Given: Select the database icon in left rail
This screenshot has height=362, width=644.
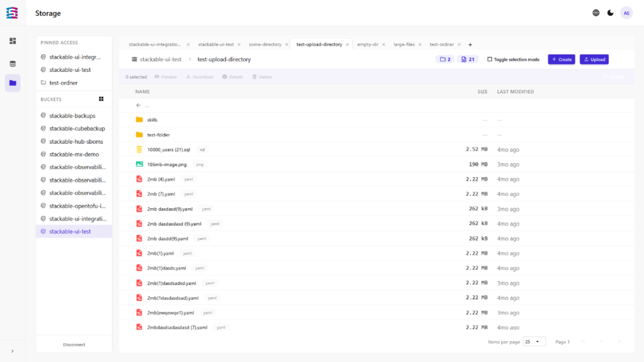Looking at the screenshot, I should [13, 63].
